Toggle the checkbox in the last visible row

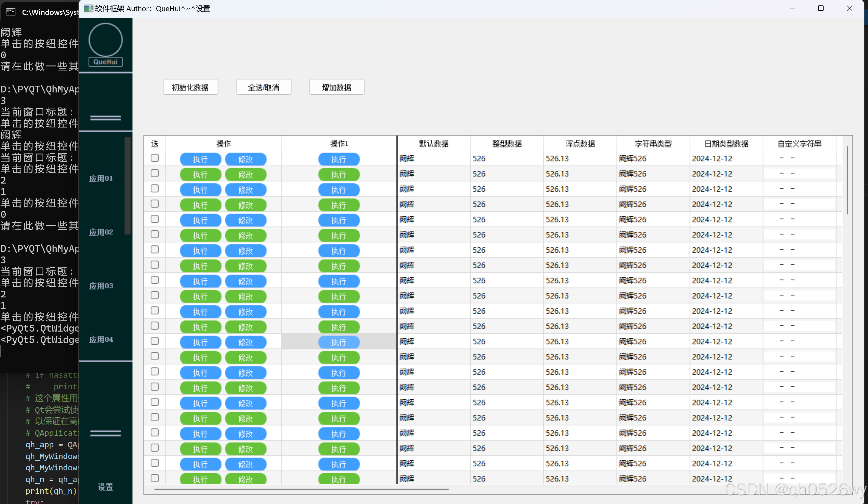pyautogui.click(x=155, y=478)
